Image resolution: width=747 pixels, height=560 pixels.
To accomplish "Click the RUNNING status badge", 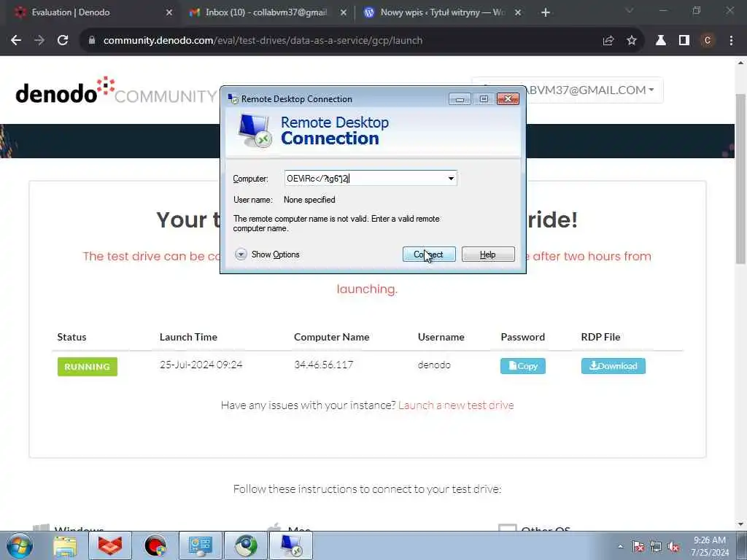I will click(88, 367).
